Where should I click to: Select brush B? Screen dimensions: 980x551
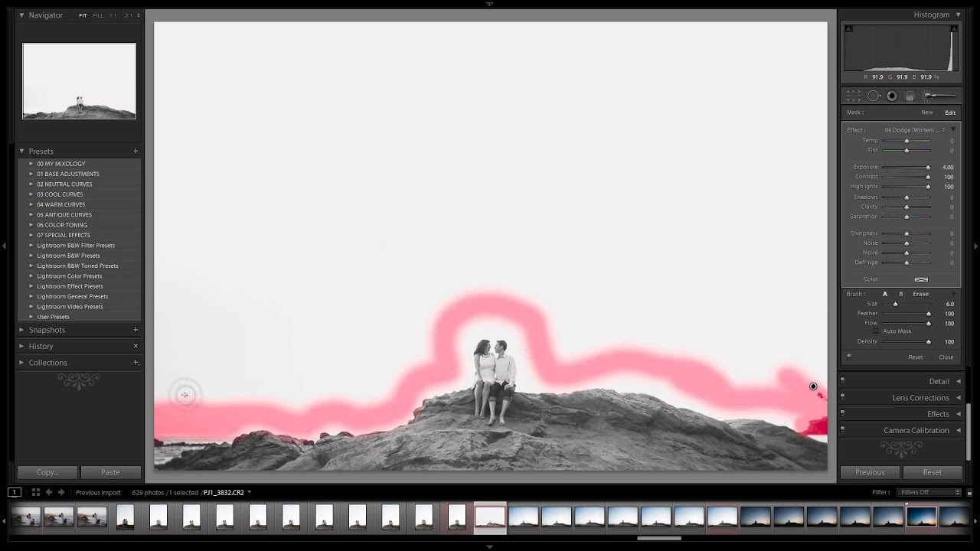[900, 294]
